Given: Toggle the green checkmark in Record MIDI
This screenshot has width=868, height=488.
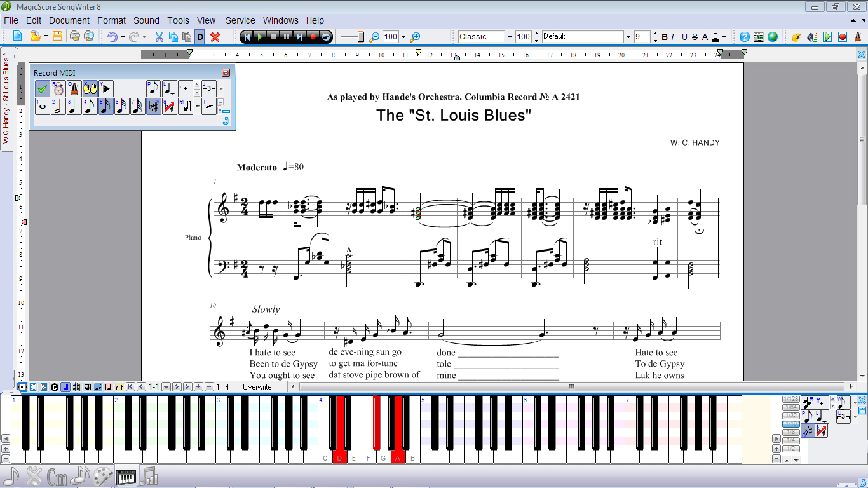Looking at the screenshot, I should pyautogui.click(x=43, y=88).
